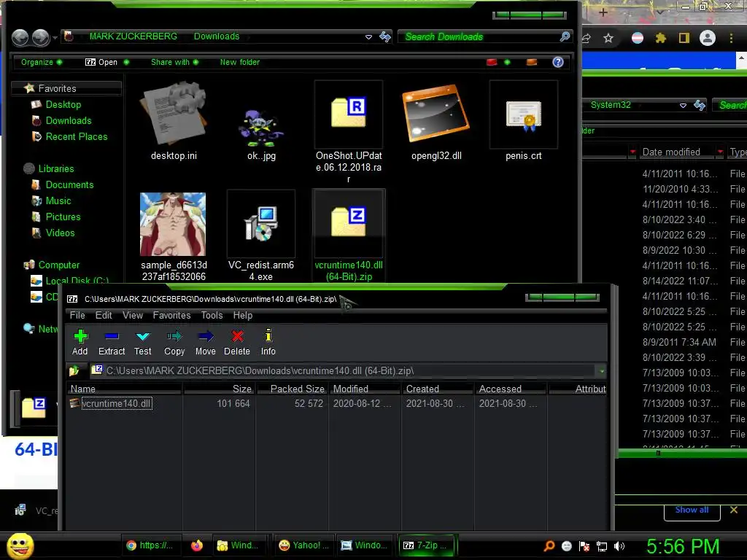
Task: Select Computer in the navigation pane
Action: (x=58, y=265)
